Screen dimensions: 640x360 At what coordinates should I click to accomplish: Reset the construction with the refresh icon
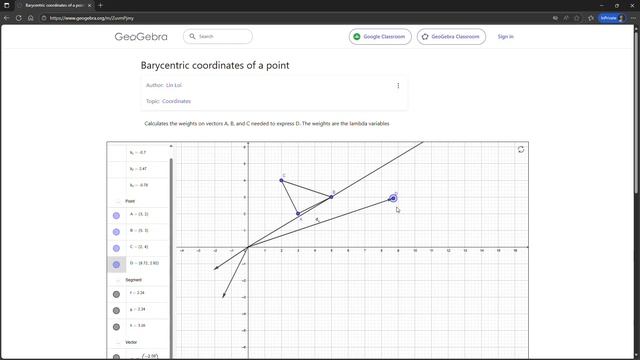521,149
